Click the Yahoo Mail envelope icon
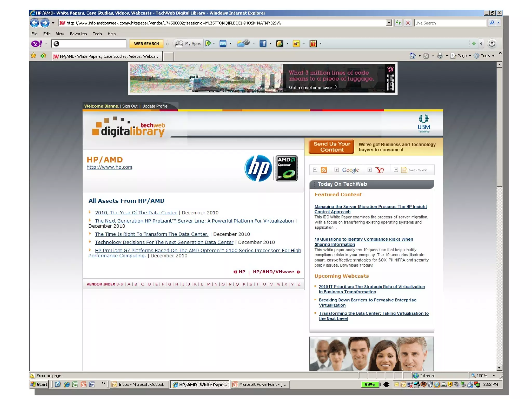Viewport: 532px width, 399px height. pos(223,43)
